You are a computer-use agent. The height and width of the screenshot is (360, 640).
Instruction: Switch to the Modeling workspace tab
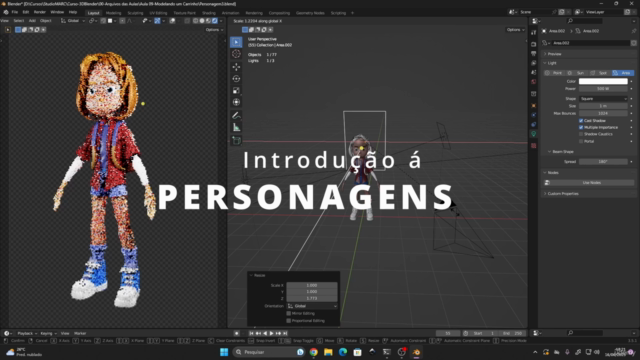tap(113, 13)
